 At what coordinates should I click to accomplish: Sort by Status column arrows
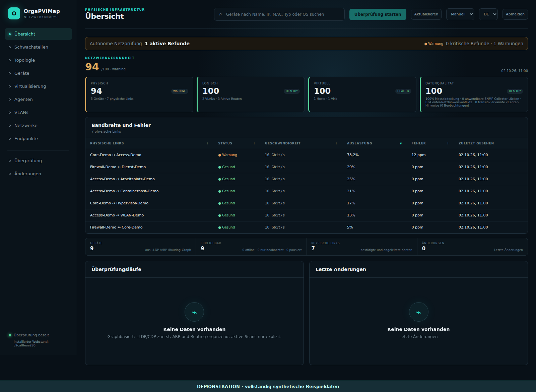click(254, 143)
